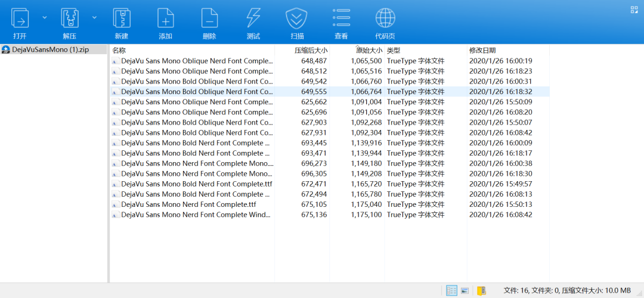Screen dimensions: 644x298
Task: Click the original size value 1,092,304
Action: point(366,133)
